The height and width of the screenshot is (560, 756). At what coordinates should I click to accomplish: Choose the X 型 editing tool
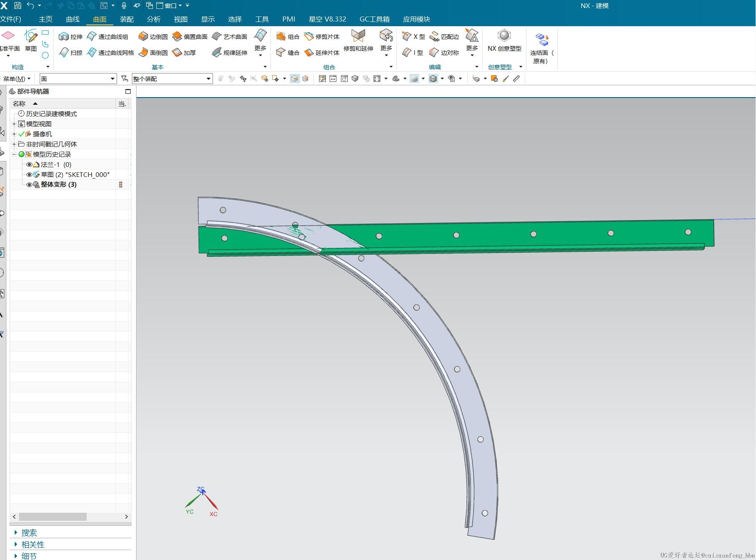(414, 37)
